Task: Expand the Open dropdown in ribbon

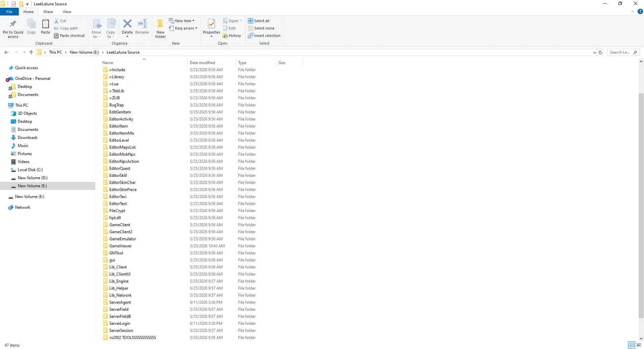Action: coord(241,21)
